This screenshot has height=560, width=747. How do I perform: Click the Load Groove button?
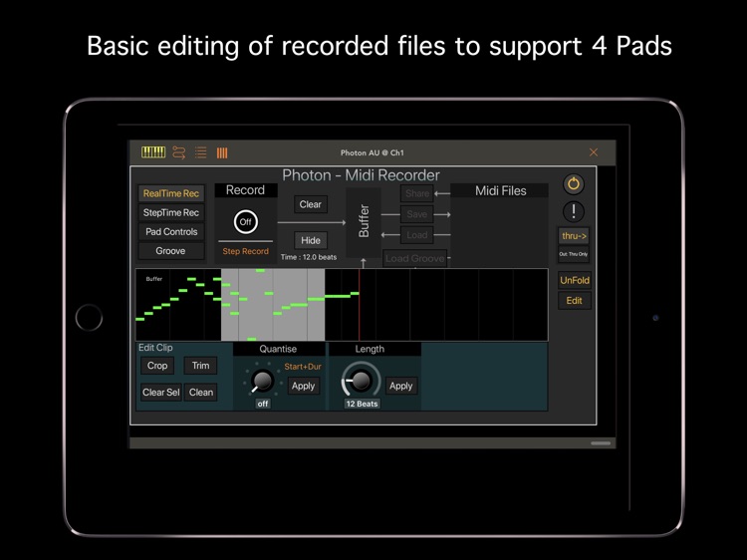click(414, 258)
